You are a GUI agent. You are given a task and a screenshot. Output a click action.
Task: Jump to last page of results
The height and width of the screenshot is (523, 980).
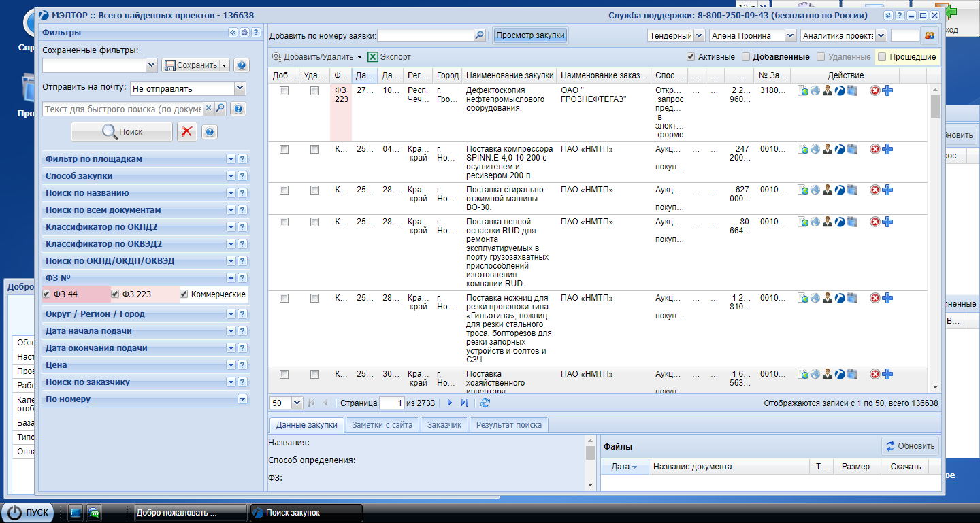pos(464,403)
